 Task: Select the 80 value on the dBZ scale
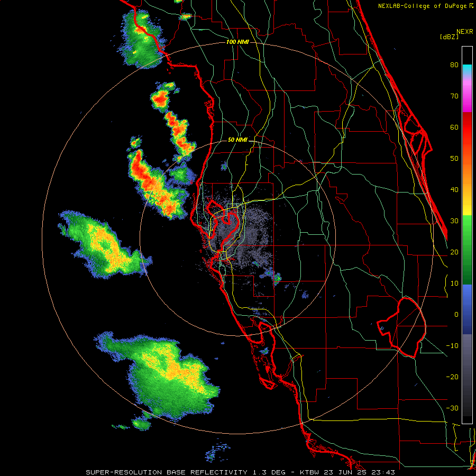[x=454, y=65]
